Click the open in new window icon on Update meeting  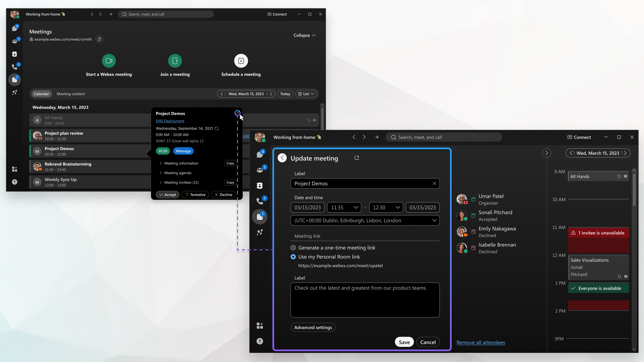point(357,158)
